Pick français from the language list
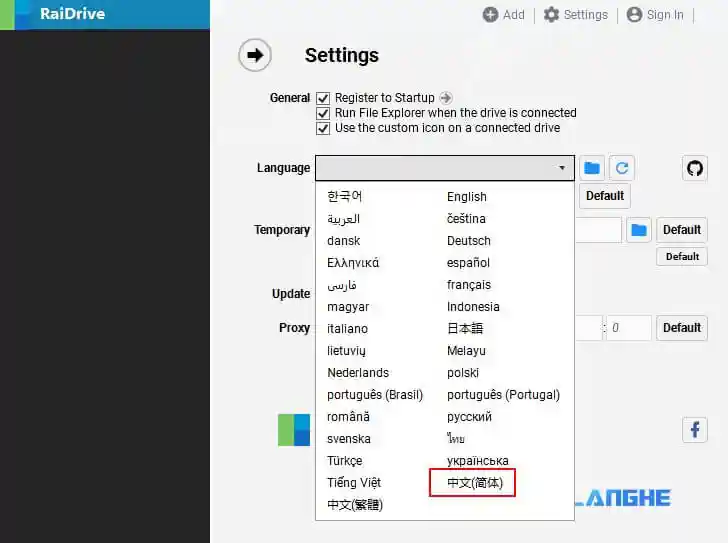Image resolution: width=728 pixels, height=543 pixels. click(x=468, y=285)
